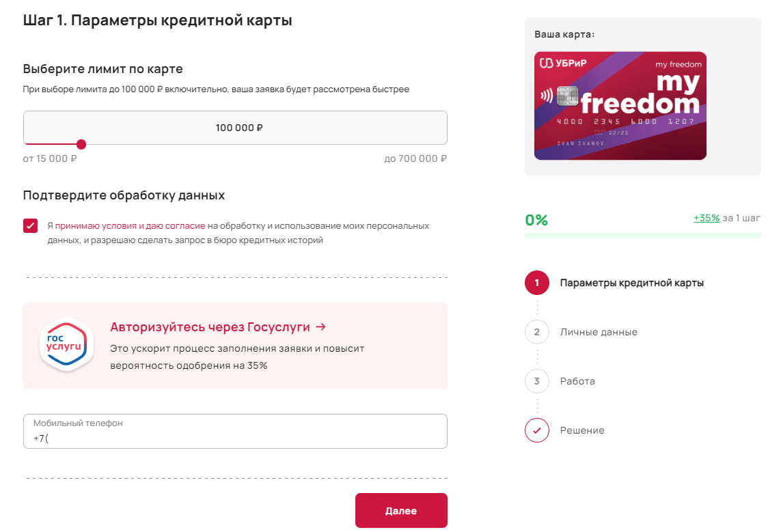
Task: Click the card chip icon
Action: 568,96
